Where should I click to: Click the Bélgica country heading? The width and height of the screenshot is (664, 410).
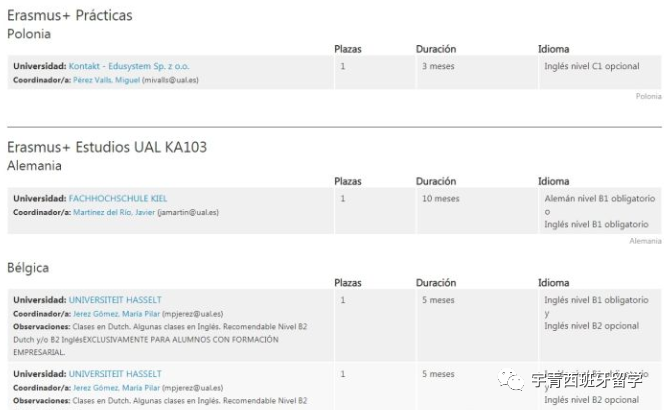coord(28,268)
